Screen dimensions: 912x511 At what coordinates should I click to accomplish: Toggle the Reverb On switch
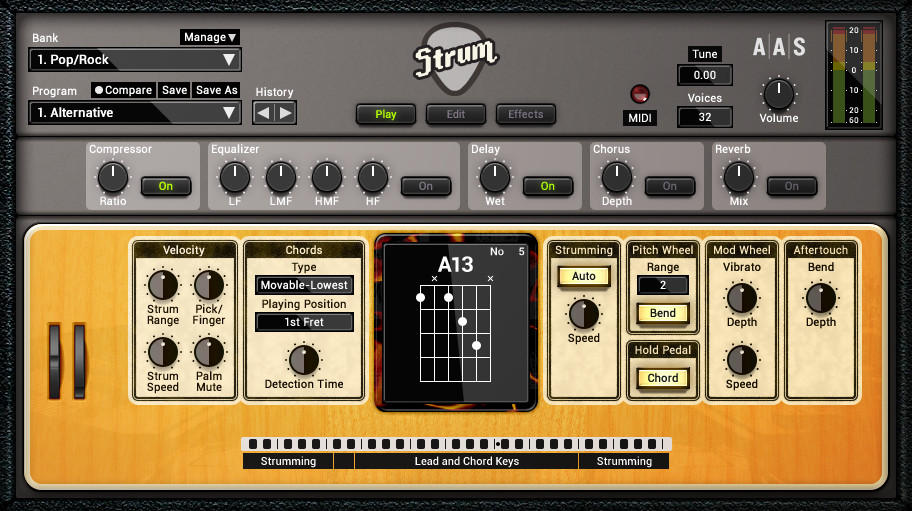(792, 186)
